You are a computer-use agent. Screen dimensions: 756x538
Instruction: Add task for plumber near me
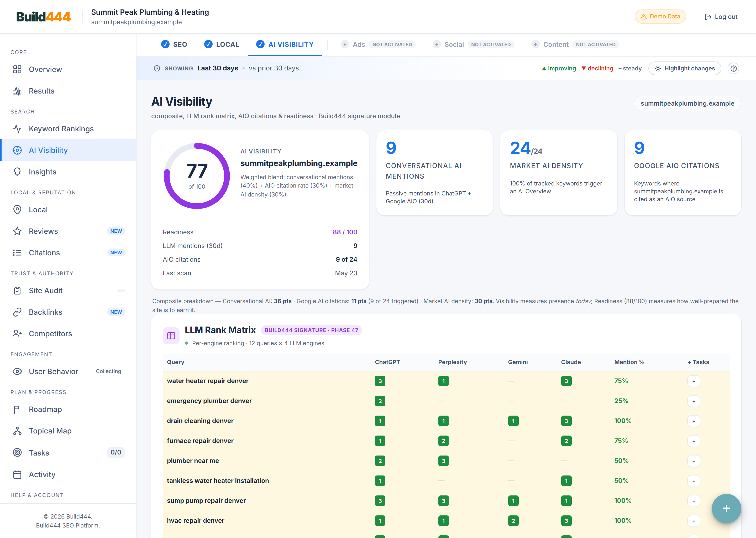click(x=694, y=461)
